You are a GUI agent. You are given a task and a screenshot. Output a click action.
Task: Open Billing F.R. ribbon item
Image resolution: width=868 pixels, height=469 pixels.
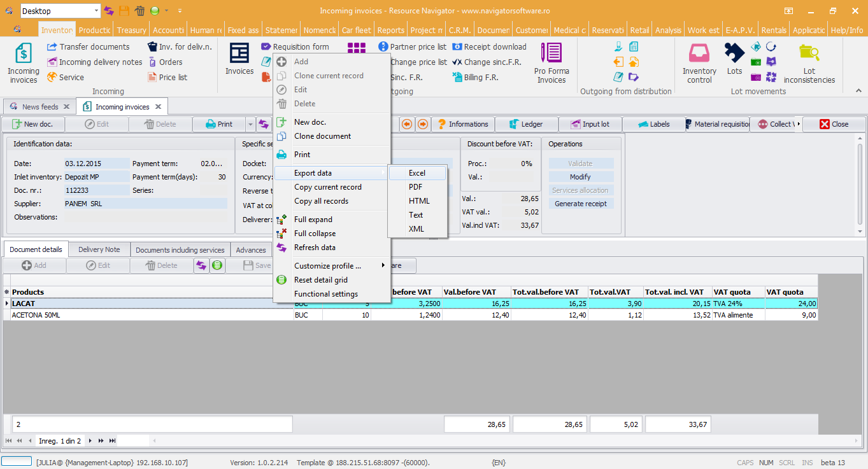click(x=475, y=78)
